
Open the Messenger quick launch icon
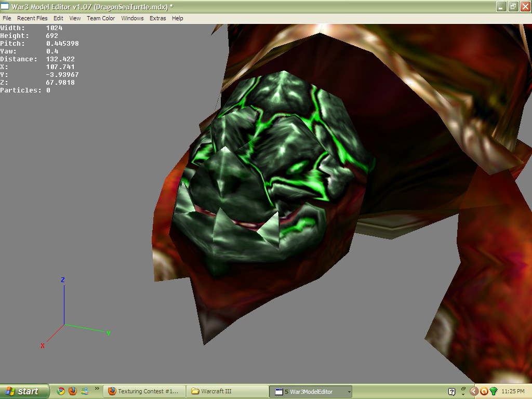coord(85,391)
